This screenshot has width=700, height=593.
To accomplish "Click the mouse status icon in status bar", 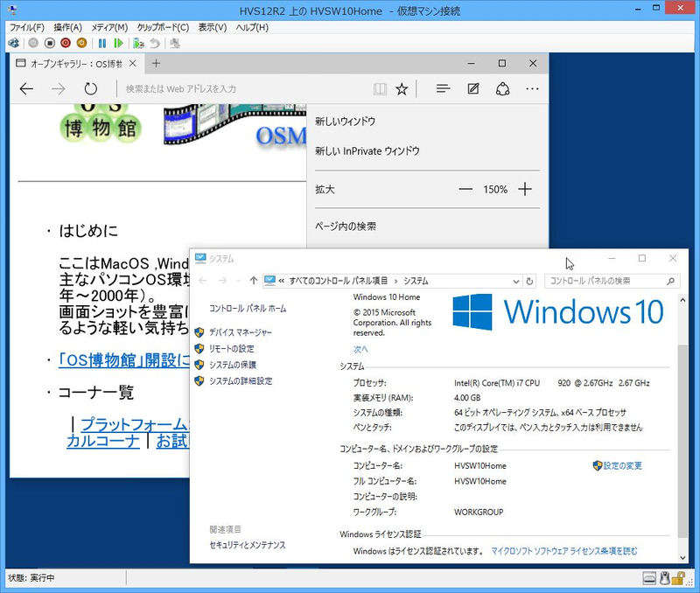I will pos(664,578).
